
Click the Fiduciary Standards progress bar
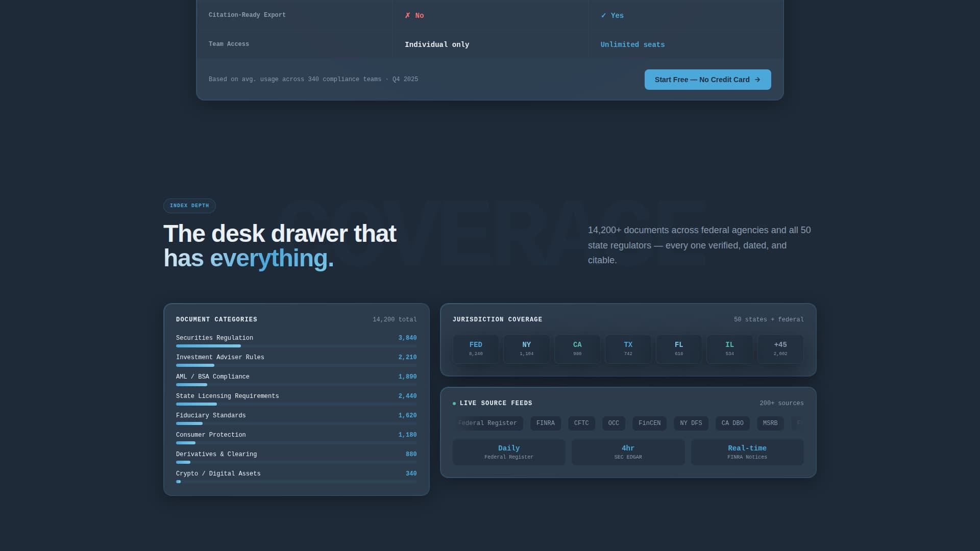click(296, 423)
